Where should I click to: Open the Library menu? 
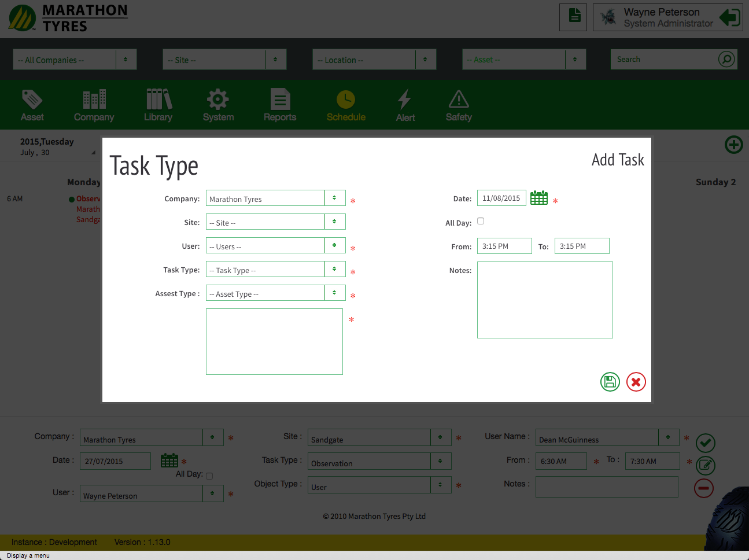point(158,105)
